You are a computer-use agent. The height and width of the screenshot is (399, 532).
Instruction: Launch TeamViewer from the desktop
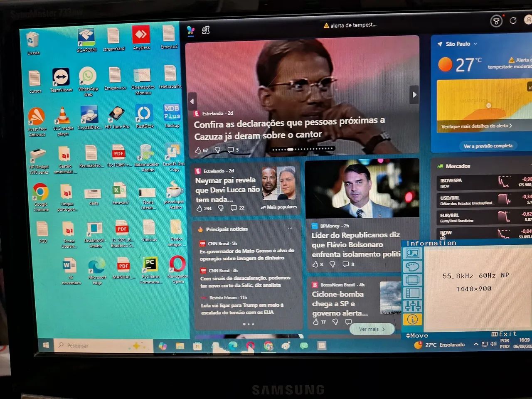coord(61,80)
